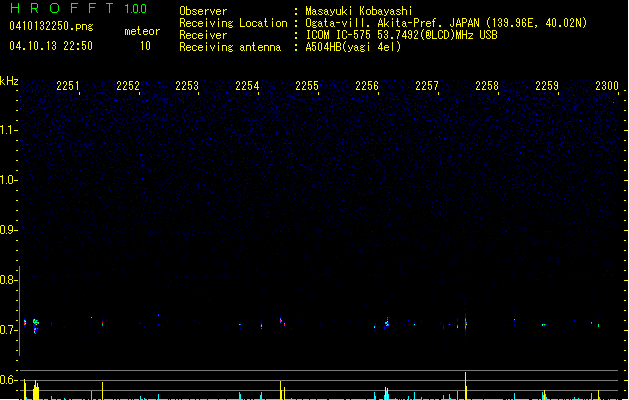Click the Receiving antenna label
The width and height of the screenshot is (629, 400).
coord(230,47)
